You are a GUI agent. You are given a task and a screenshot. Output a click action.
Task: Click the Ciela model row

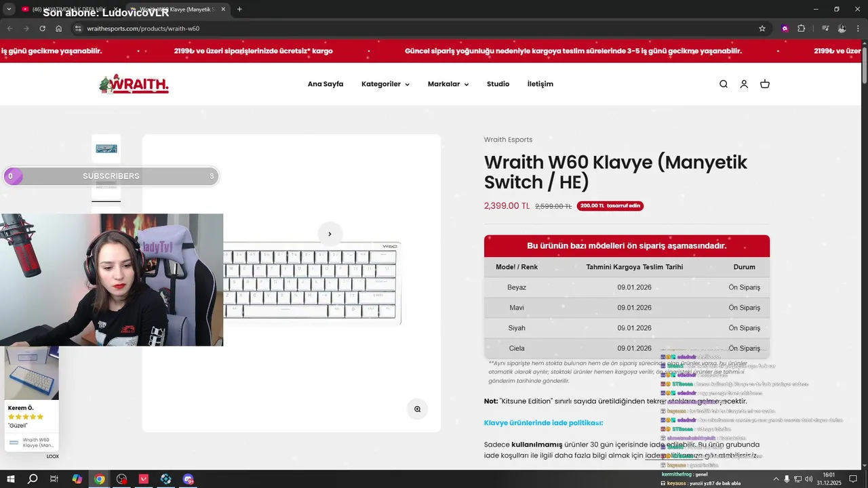[627, 348]
